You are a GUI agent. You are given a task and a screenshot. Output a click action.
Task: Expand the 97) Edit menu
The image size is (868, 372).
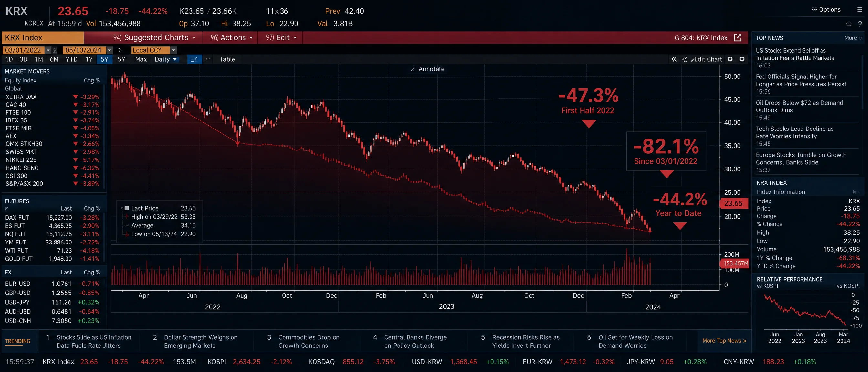point(281,38)
